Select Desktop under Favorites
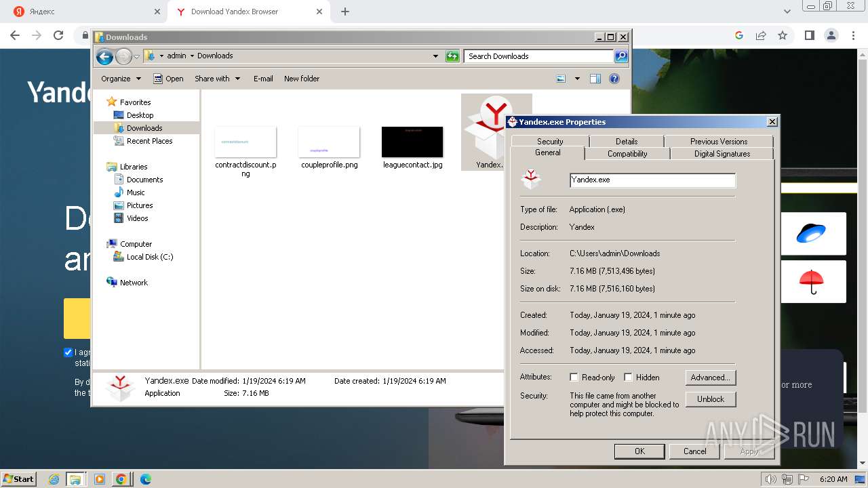 point(140,115)
